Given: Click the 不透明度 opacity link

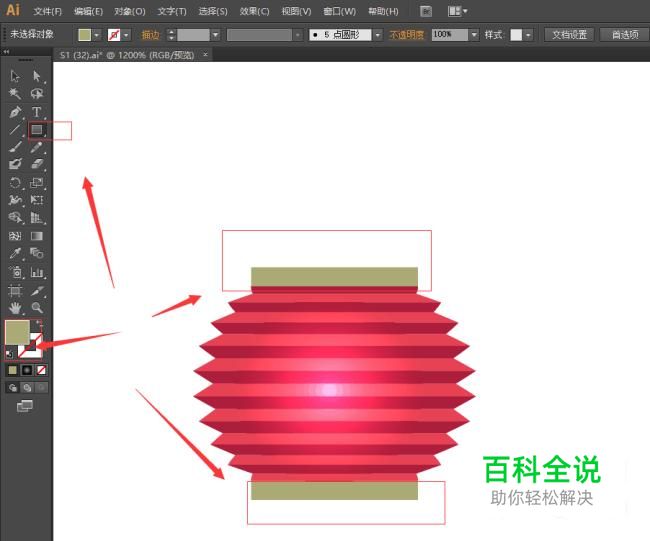Looking at the screenshot, I should click(407, 35).
